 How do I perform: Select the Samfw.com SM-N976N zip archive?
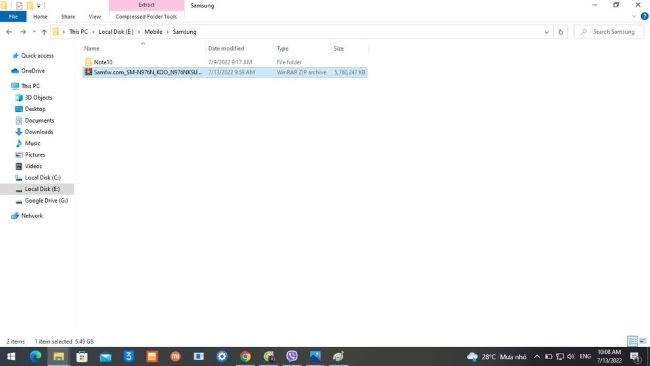(225, 72)
